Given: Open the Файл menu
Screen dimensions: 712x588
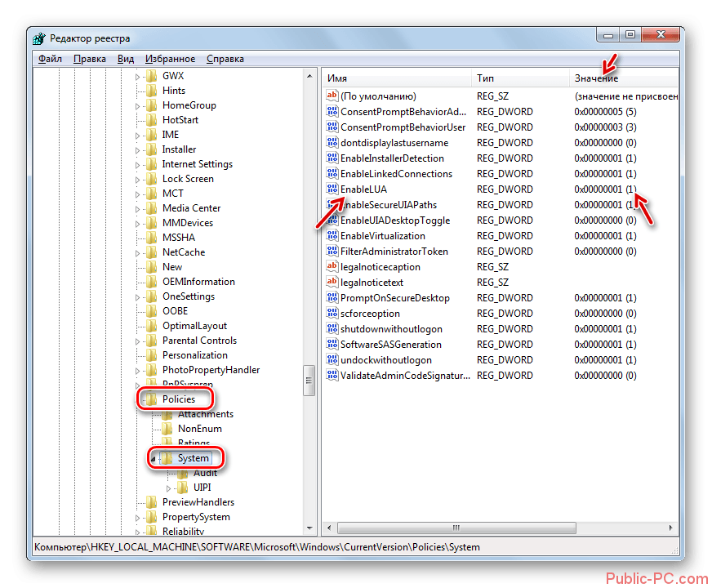Looking at the screenshot, I should click(50, 59).
